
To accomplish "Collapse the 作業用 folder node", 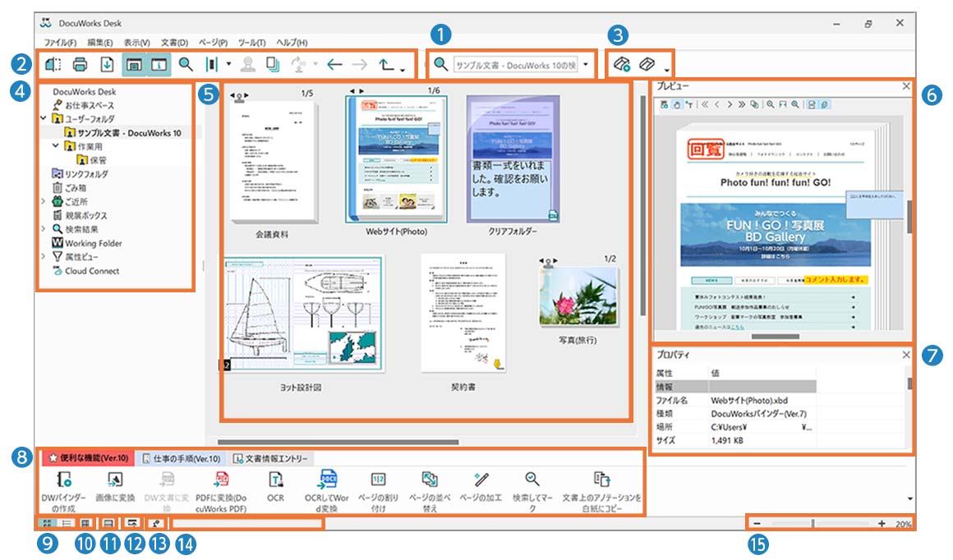I will point(56,146).
